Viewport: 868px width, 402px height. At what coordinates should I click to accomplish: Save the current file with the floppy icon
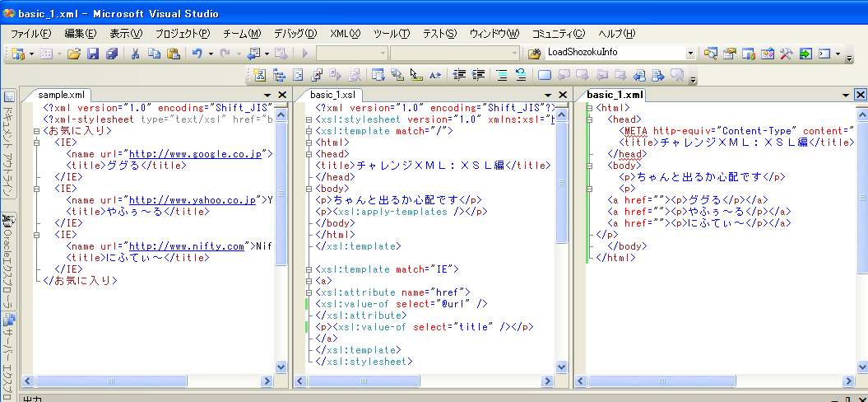pos(93,54)
